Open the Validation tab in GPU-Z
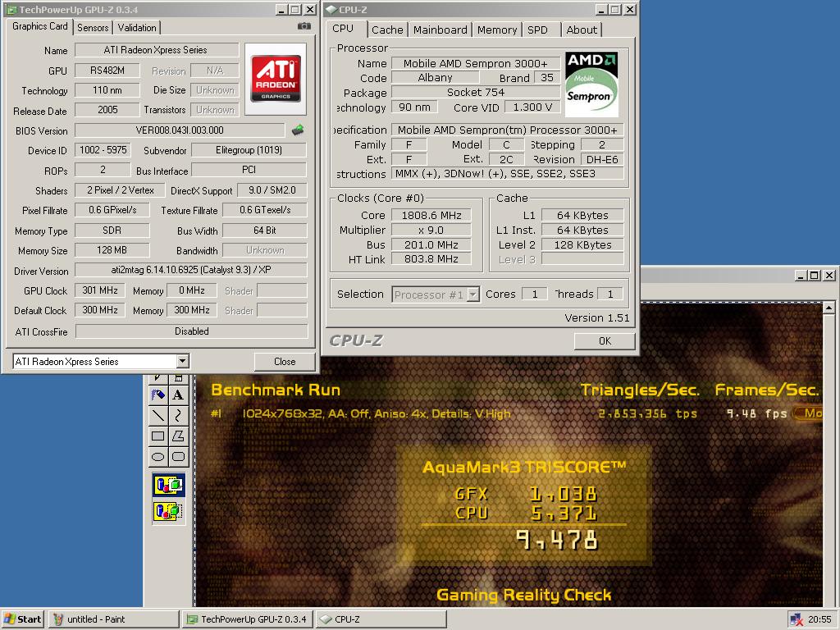 [x=137, y=28]
